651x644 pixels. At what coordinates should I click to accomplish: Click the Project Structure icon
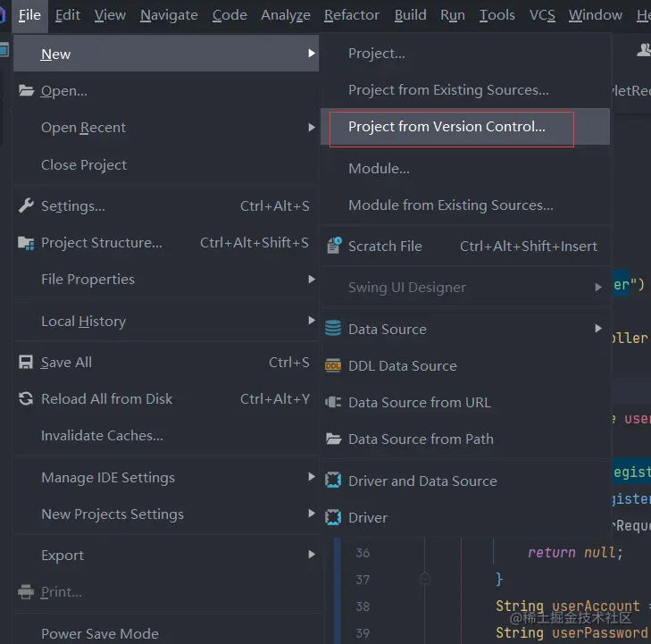click(x=26, y=243)
